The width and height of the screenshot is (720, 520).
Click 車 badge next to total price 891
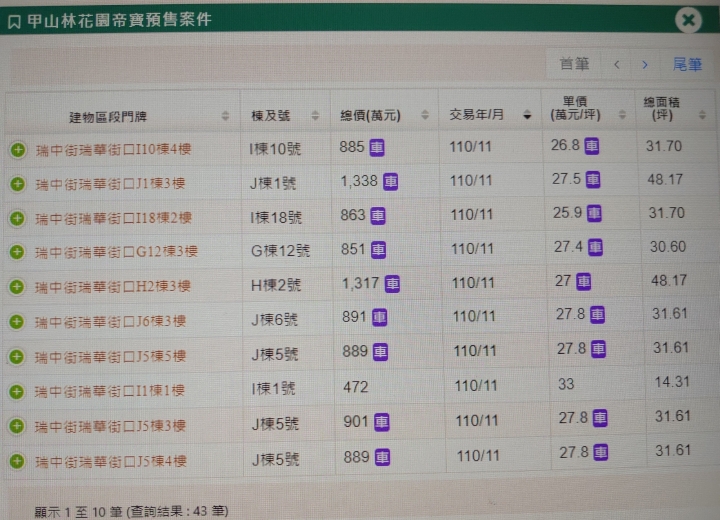379,317
